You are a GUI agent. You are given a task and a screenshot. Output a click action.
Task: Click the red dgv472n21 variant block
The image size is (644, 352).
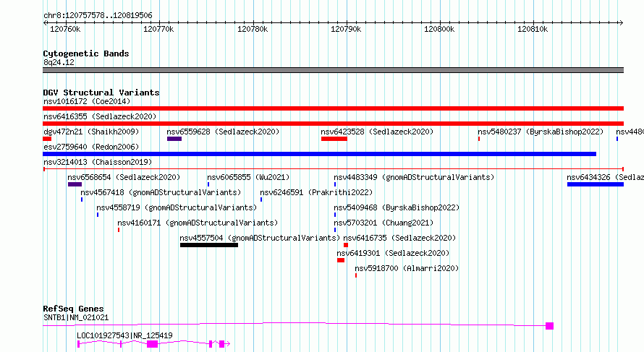coord(47,139)
